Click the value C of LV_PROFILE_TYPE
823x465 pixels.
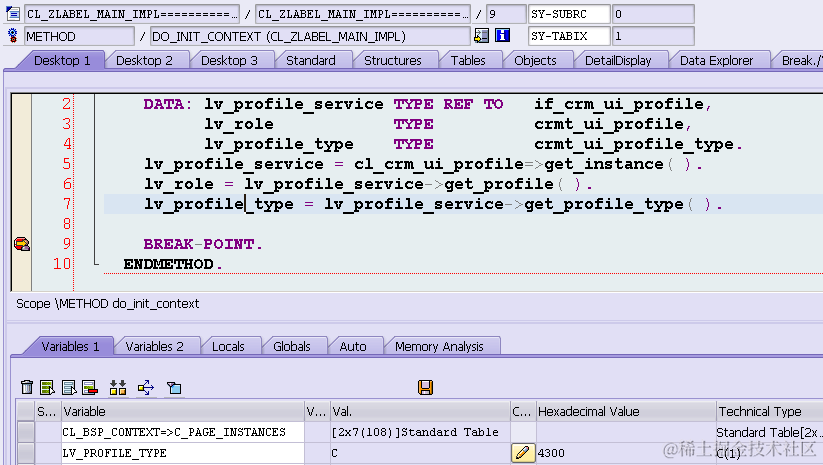pyautogui.click(x=334, y=453)
